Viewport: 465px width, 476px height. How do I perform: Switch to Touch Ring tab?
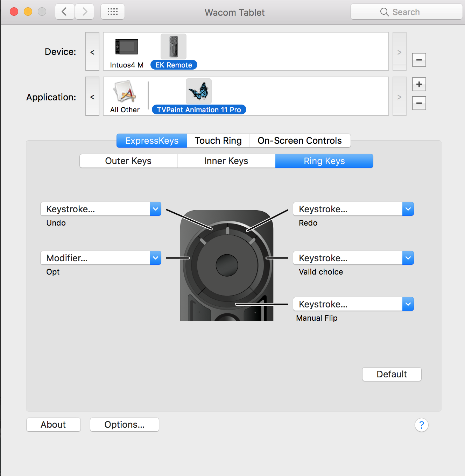coord(218,141)
